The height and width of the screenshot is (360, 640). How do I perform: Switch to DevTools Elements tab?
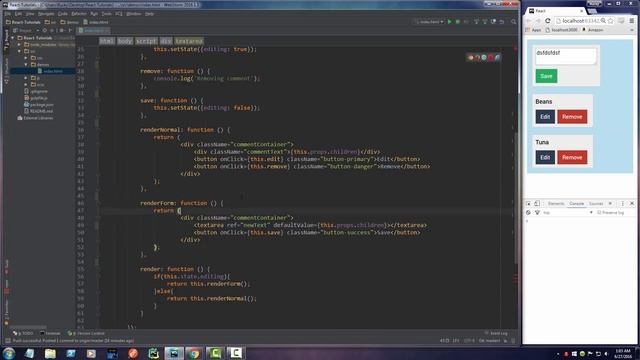(x=556, y=203)
